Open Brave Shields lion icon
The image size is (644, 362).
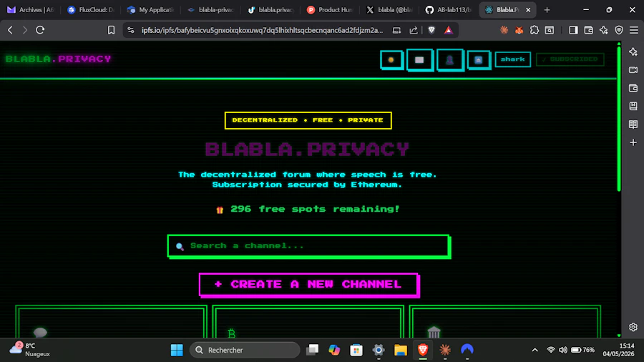[x=431, y=30]
